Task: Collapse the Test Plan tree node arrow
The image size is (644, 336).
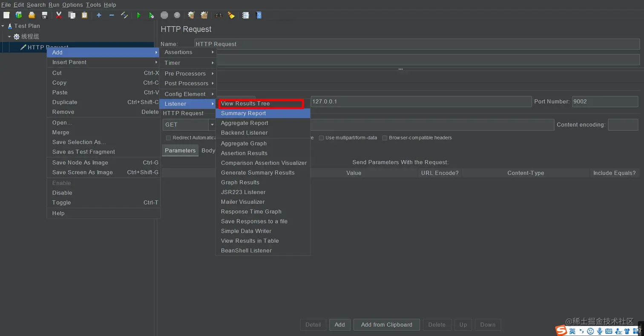Action: (3, 26)
